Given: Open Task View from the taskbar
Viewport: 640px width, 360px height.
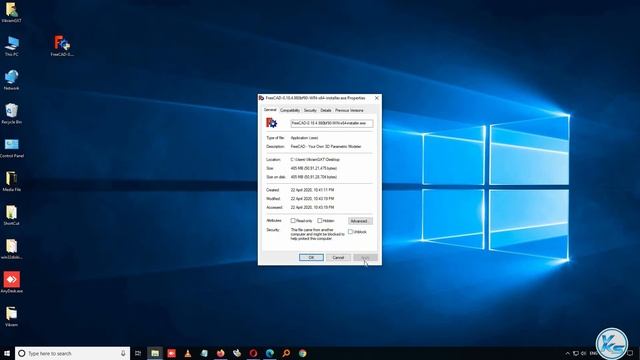Looking at the screenshot, I should [138, 353].
